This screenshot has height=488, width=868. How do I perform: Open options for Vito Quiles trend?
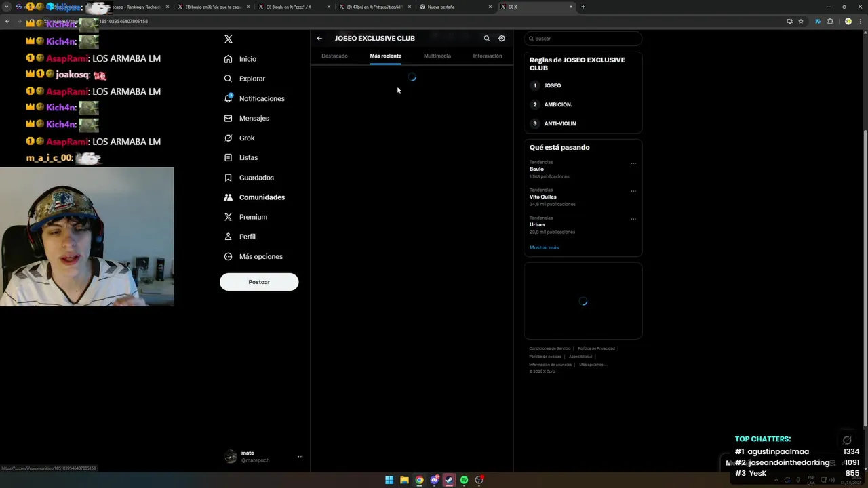point(633,191)
